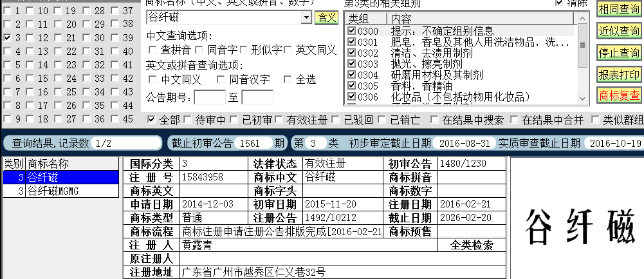The width and height of the screenshot is (644, 279).
Task: Uncheck group 0305 香料，香精油
Action: pos(351,86)
